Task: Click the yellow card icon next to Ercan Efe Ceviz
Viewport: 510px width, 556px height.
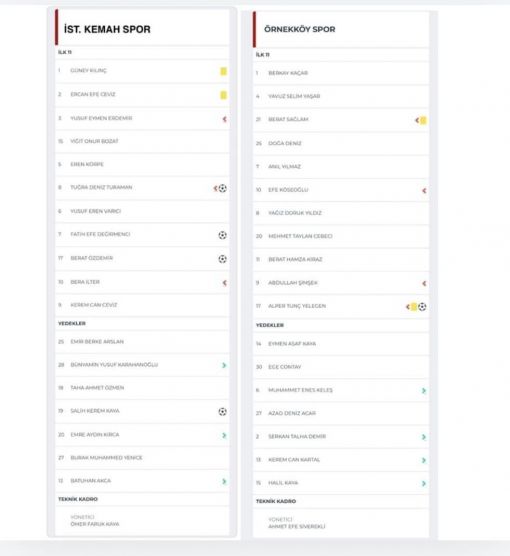Action: pos(223,95)
